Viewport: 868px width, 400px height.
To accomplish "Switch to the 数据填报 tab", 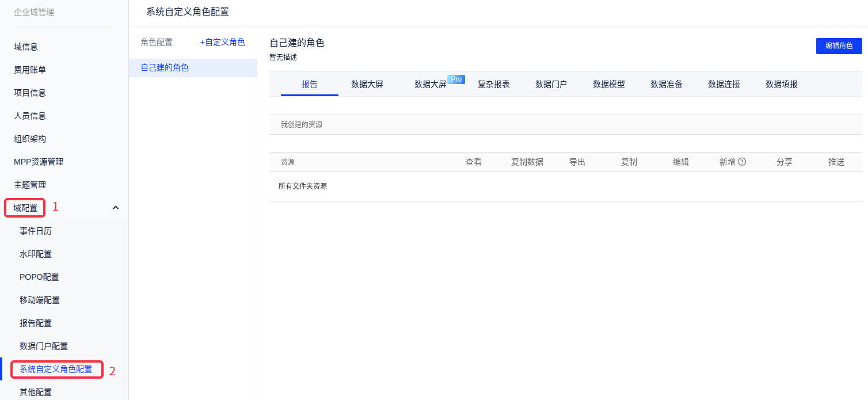I will tap(781, 84).
